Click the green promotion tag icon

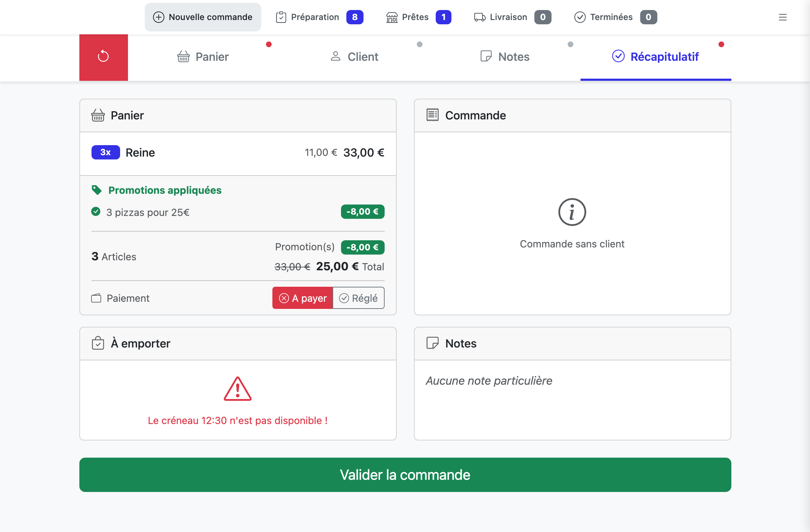97,190
